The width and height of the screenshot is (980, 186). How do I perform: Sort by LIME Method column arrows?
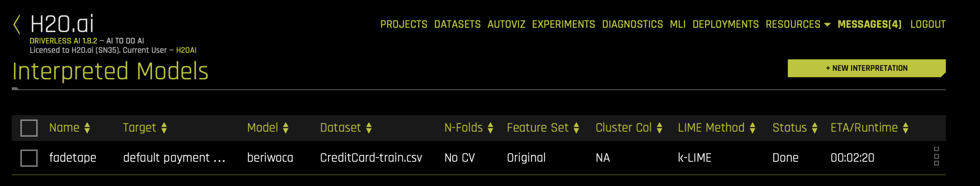(x=752, y=128)
